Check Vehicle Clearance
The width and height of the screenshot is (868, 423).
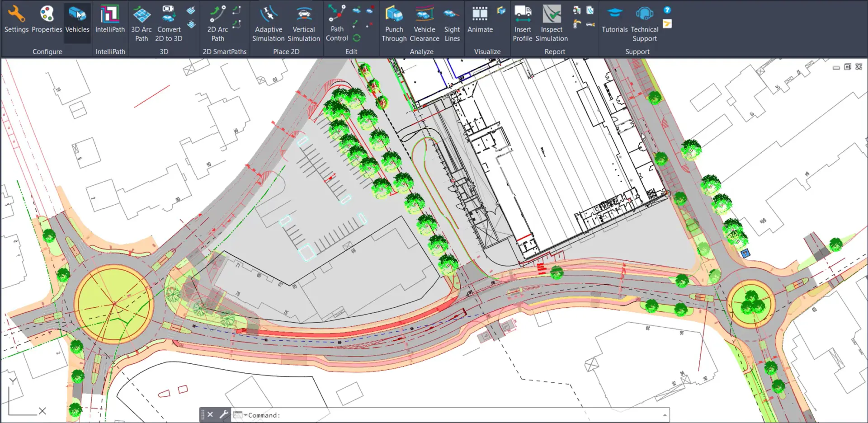(424, 23)
